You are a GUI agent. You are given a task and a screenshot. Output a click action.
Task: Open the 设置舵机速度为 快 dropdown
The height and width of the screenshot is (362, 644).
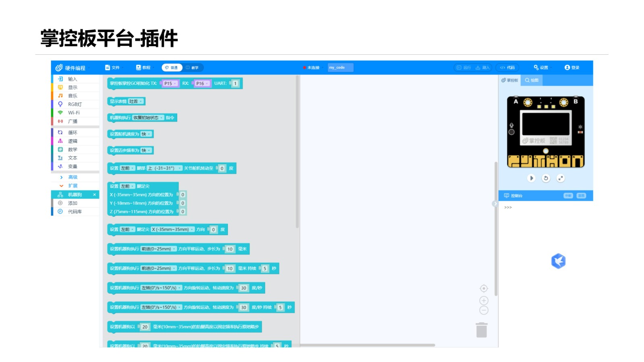click(146, 134)
